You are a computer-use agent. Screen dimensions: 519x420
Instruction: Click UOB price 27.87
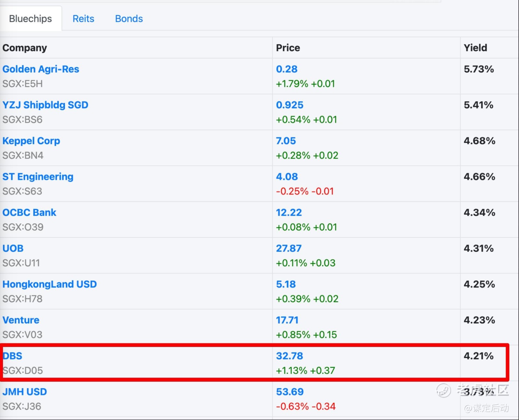click(x=289, y=248)
